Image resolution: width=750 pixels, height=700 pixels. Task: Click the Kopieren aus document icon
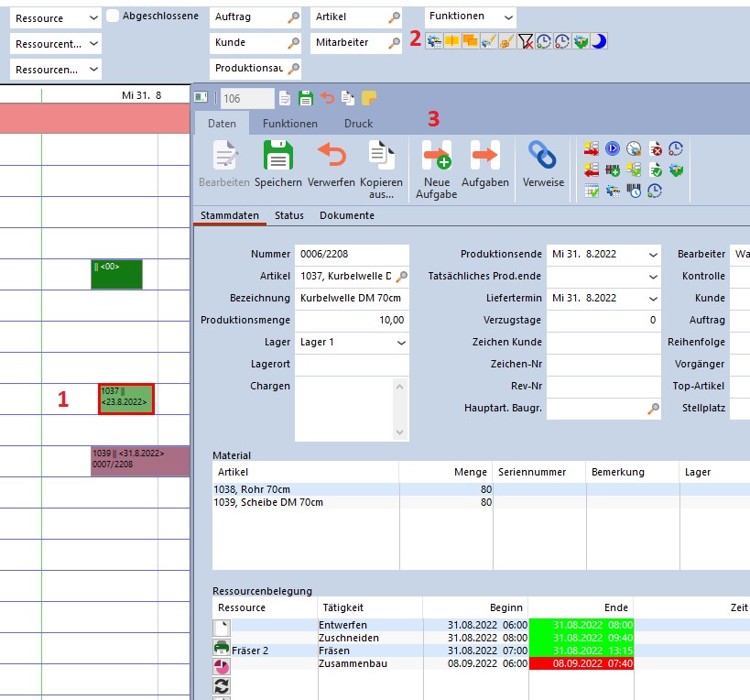coord(382,156)
